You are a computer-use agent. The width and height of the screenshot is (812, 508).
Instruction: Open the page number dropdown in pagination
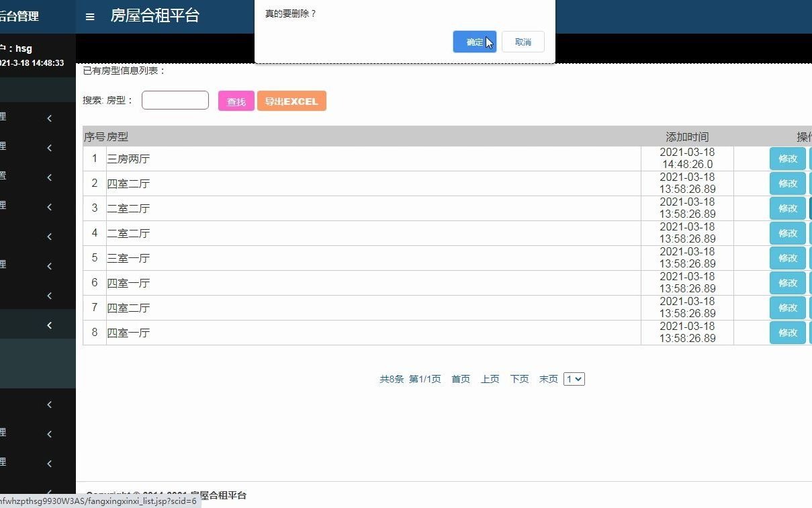click(x=574, y=378)
